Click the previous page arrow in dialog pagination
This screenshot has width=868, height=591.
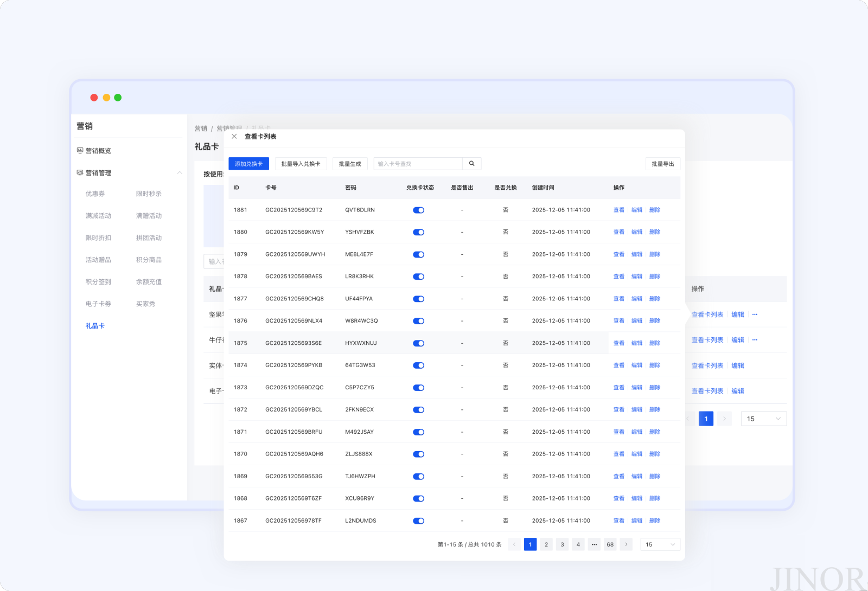pos(514,544)
